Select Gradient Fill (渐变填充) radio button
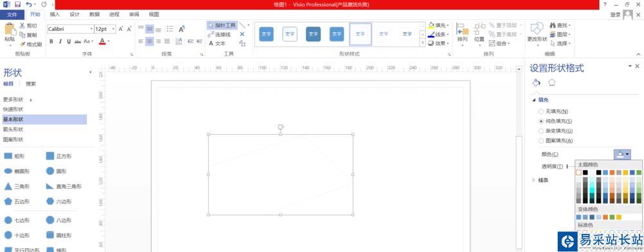The height and width of the screenshot is (252, 644). coord(541,131)
